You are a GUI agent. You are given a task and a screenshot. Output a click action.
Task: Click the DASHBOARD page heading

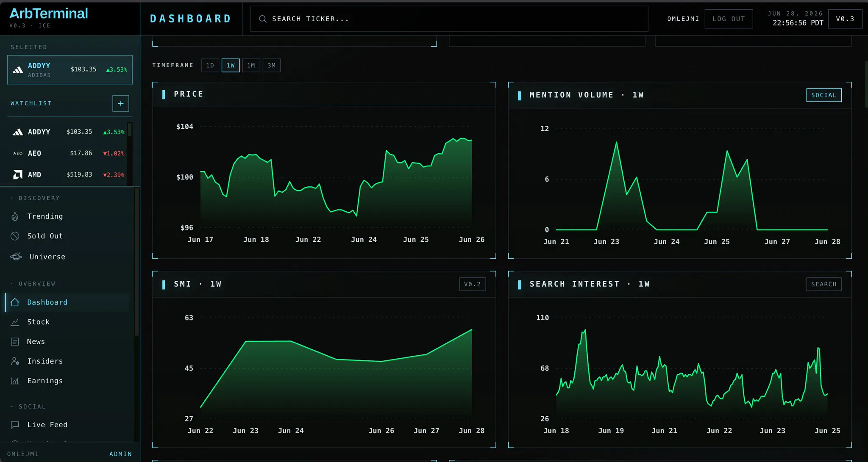191,19
